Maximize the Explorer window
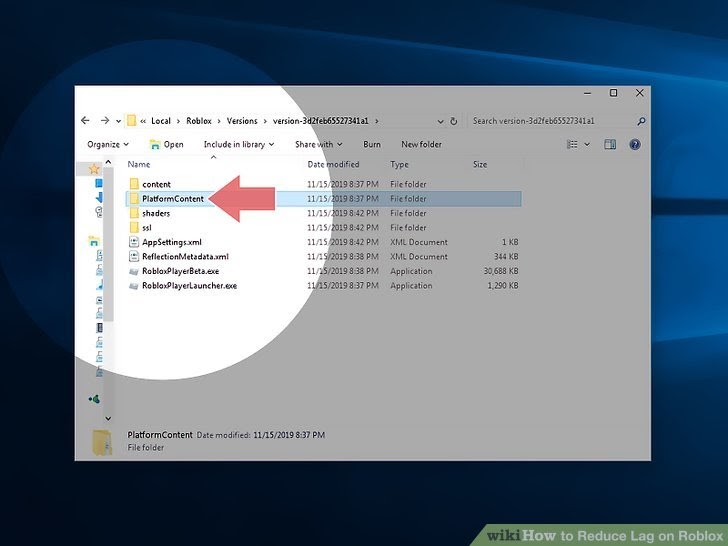Screen dimensions: 728x546 point(613,93)
